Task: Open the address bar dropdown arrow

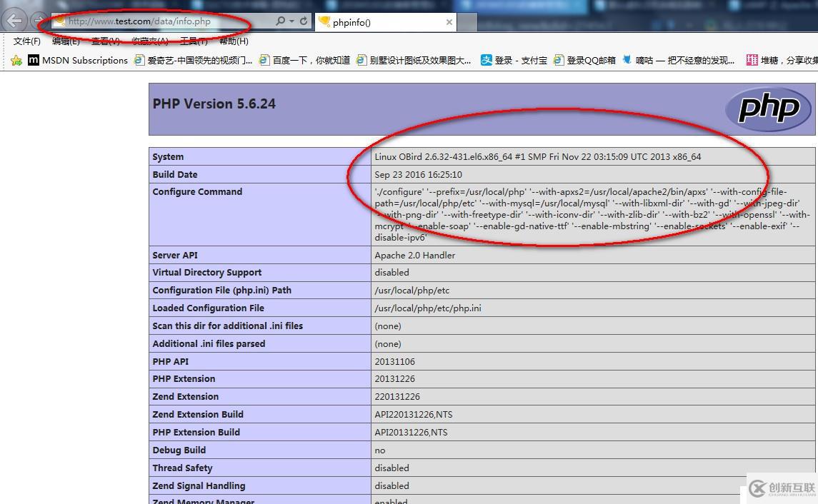Action: (x=291, y=21)
